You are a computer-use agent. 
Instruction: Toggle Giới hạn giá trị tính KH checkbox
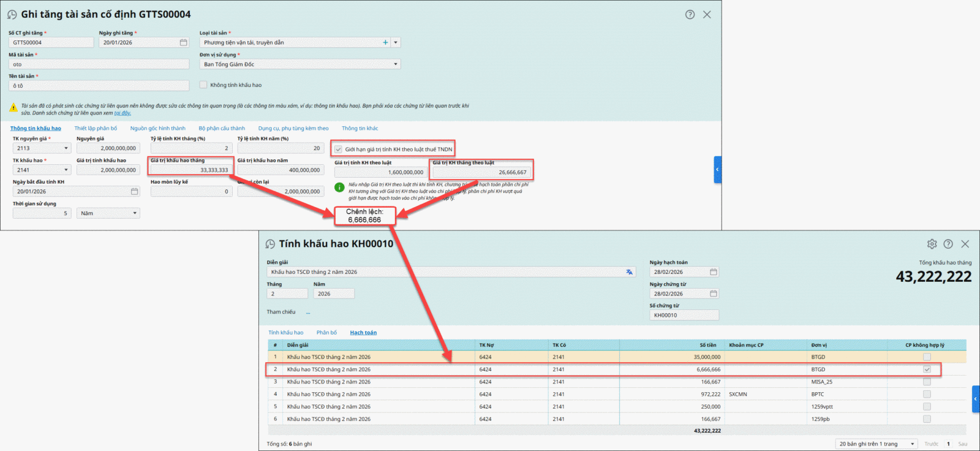pos(338,149)
